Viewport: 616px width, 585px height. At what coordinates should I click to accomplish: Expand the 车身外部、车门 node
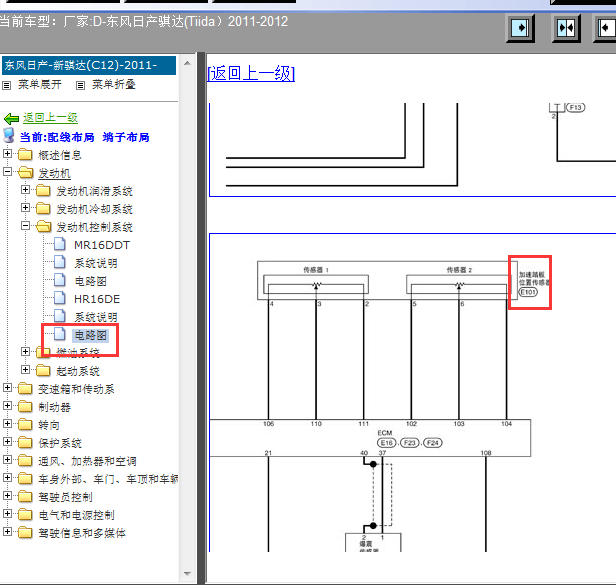click(7, 477)
